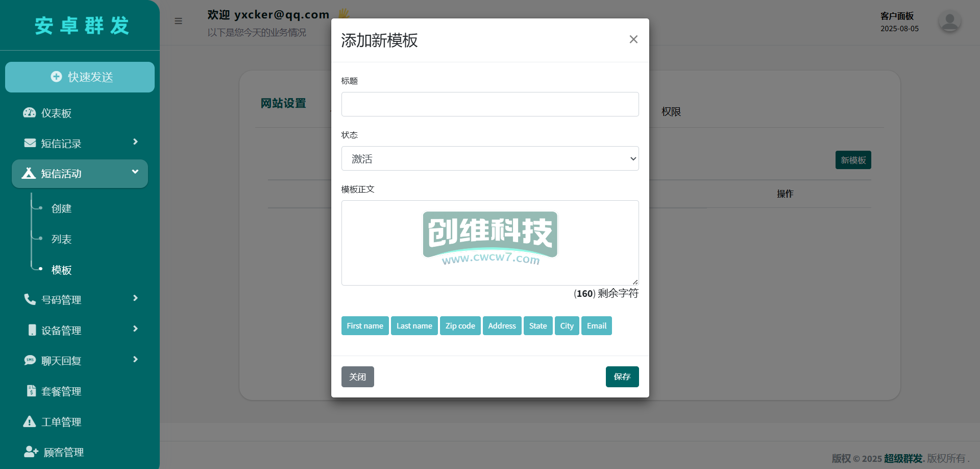Screen dimensions: 980x469
Task: Click the plus icon in quick send
Action: 56,77
